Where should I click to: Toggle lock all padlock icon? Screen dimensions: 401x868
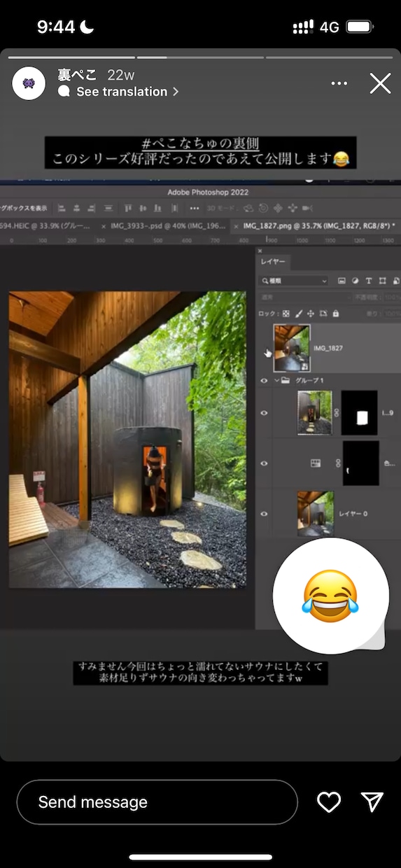pos(335,314)
